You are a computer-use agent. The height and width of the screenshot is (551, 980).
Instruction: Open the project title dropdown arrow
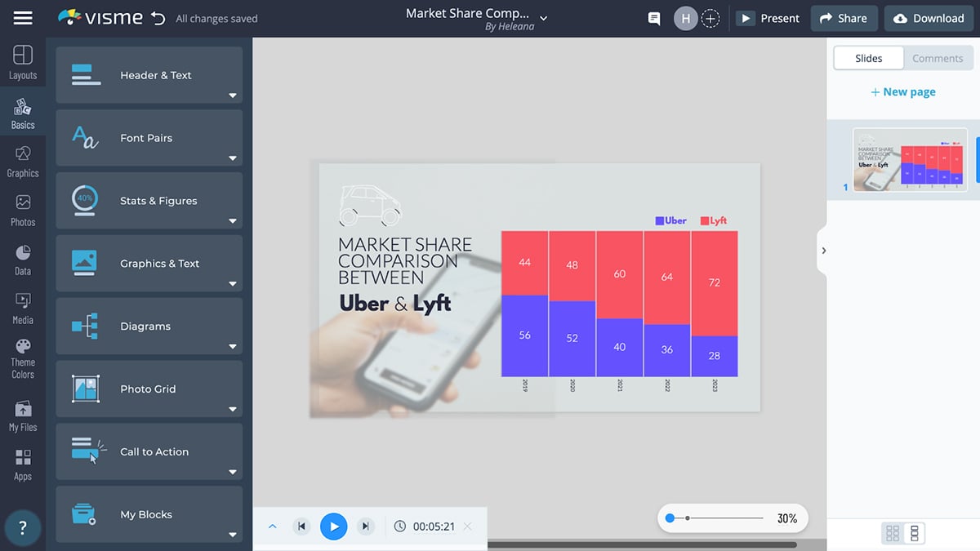pos(544,18)
